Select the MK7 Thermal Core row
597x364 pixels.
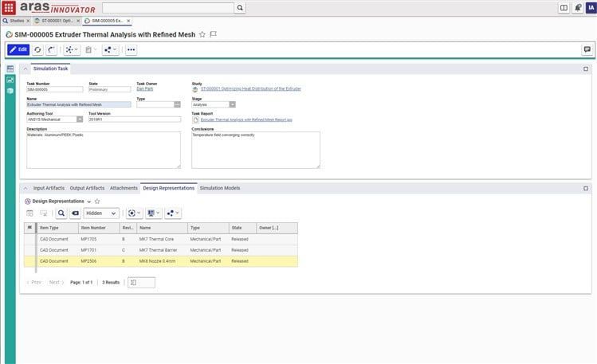coord(161,239)
